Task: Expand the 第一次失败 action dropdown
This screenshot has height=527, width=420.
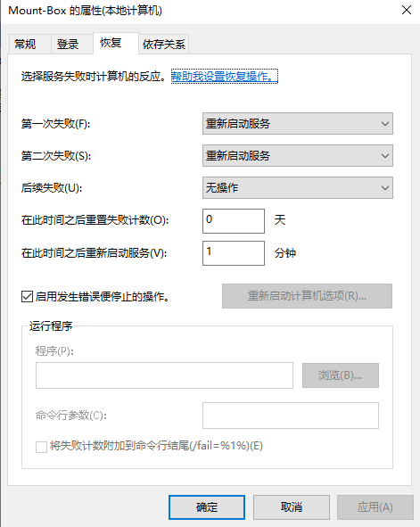Action: 297,124
